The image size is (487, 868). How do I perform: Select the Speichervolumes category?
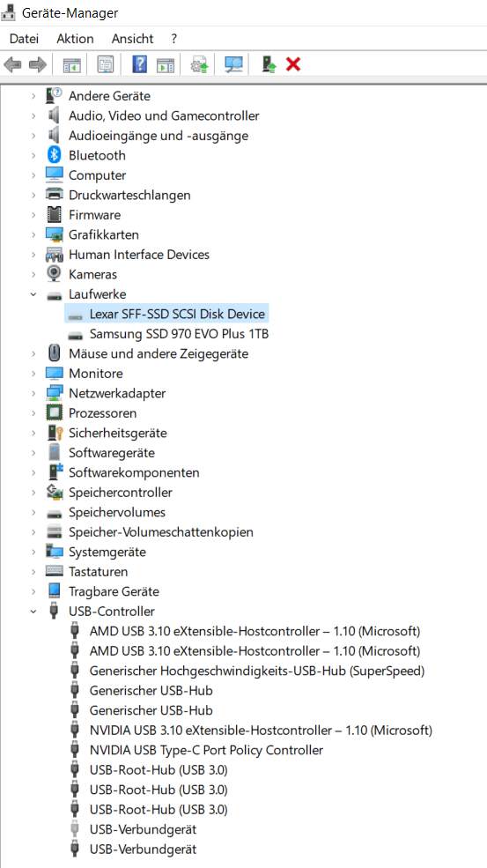(117, 513)
